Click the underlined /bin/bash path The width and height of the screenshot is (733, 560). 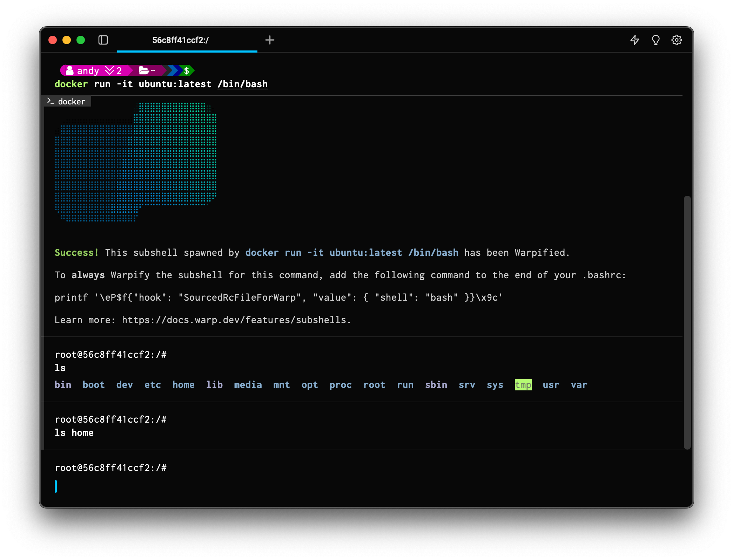coord(242,84)
